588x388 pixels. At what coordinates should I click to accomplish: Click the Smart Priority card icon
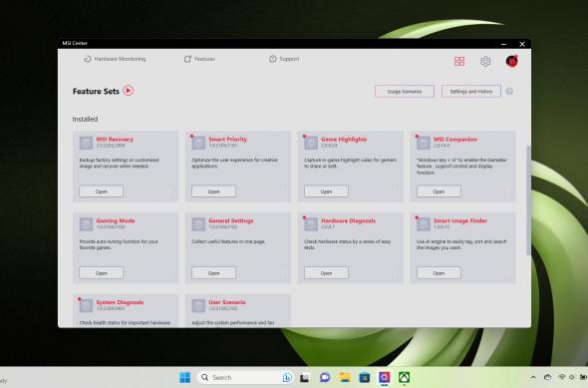[x=198, y=143]
